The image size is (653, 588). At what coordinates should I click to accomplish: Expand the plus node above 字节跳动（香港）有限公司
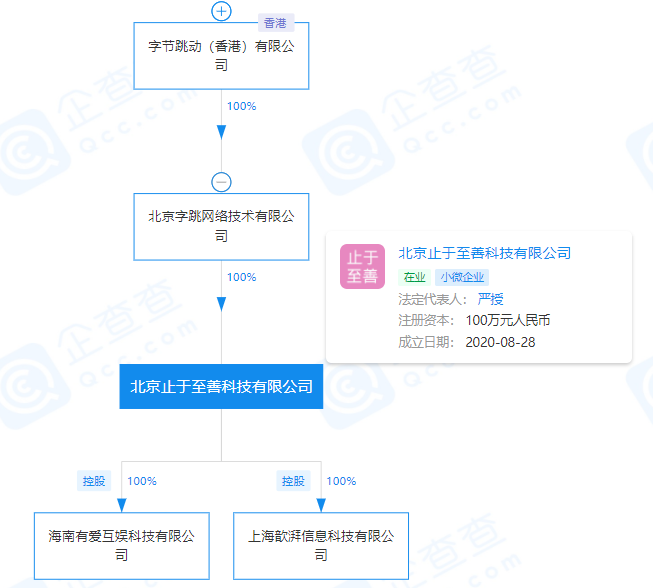[221, 11]
